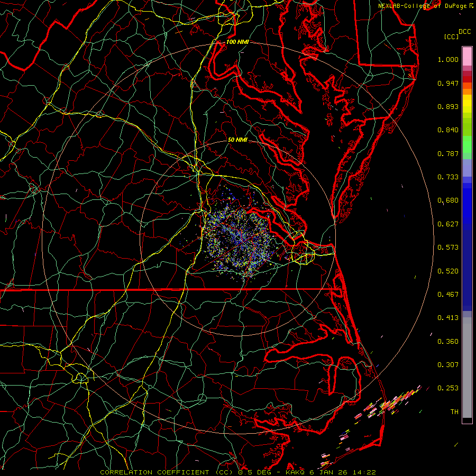Select the 0.680 scale value
Image resolution: width=476 pixels, height=476 pixels.
tap(448, 200)
